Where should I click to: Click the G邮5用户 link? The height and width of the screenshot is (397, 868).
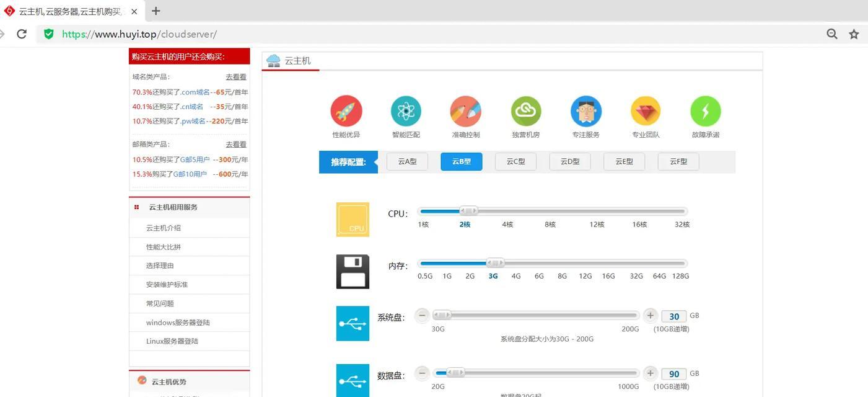pyautogui.click(x=195, y=159)
